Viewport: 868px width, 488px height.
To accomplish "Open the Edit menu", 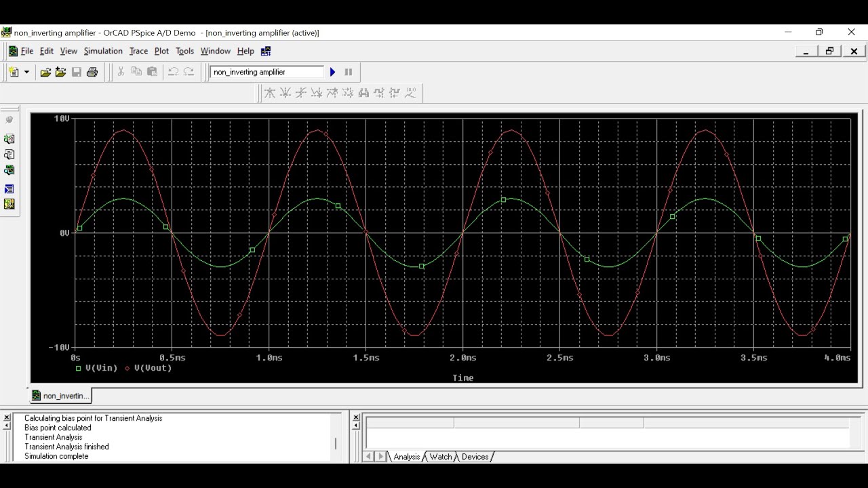I will [47, 51].
